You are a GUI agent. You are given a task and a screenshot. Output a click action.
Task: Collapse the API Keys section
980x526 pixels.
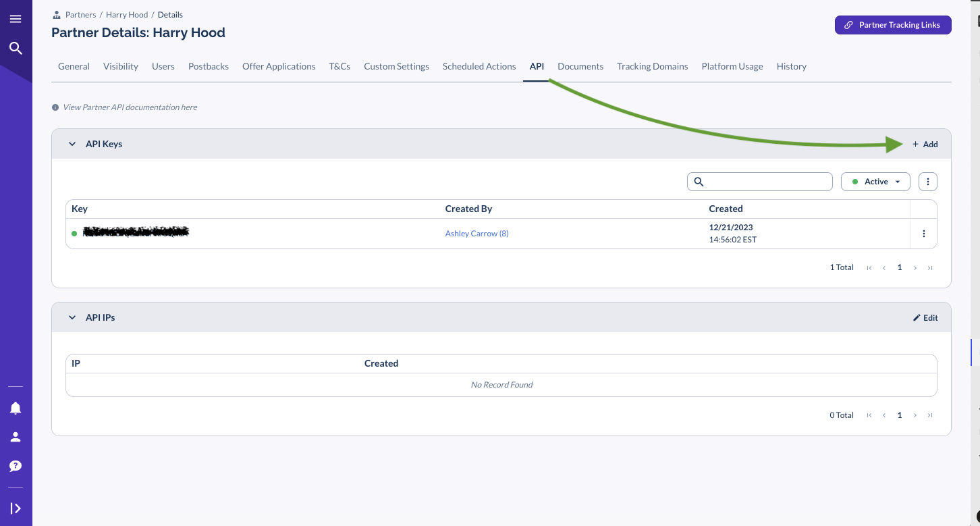coord(72,144)
